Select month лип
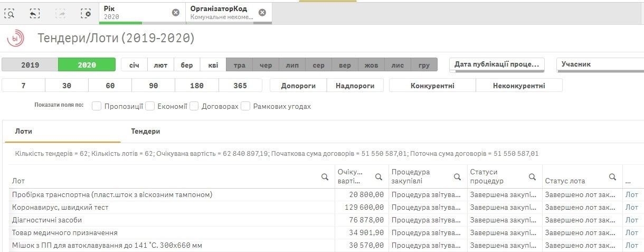This screenshot has width=644, height=252. pos(292,65)
